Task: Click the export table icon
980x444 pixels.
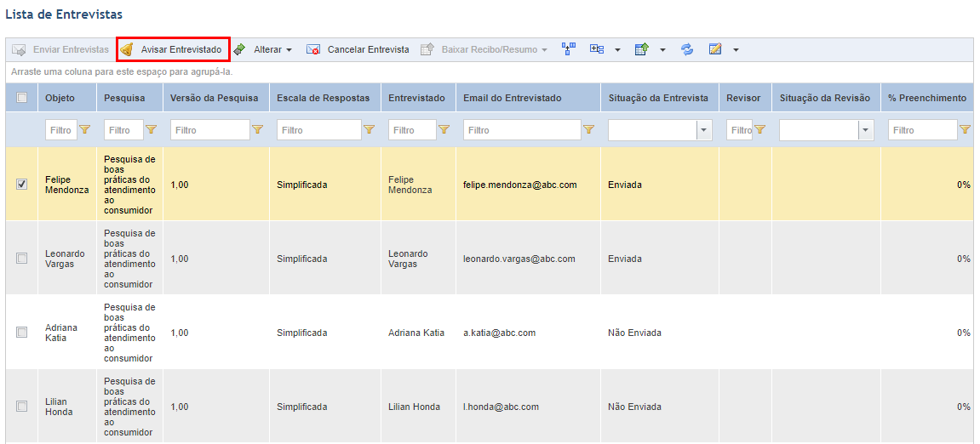Action: click(642, 49)
